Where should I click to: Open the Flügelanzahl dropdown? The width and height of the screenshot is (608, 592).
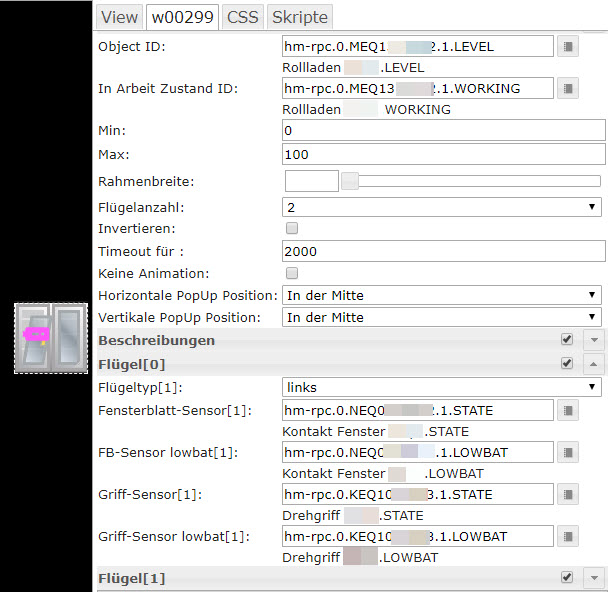click(x=442, y=207)
